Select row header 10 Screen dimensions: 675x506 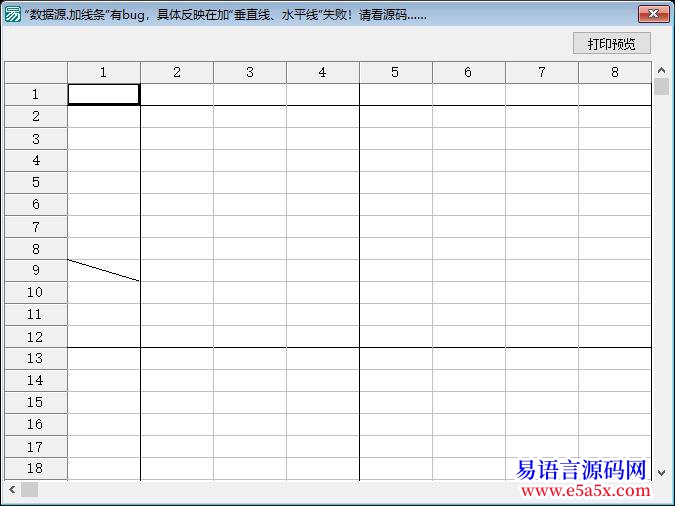point(36,292)
